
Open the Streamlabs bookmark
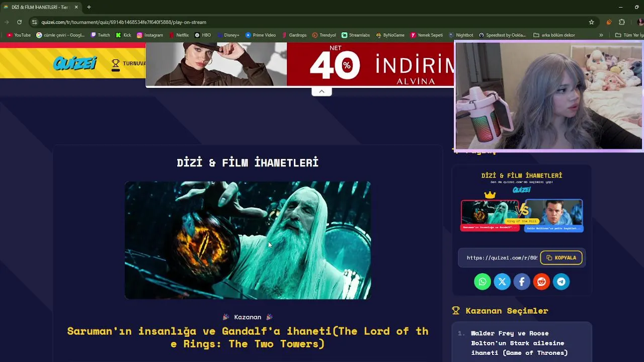[x=356, y=35]
